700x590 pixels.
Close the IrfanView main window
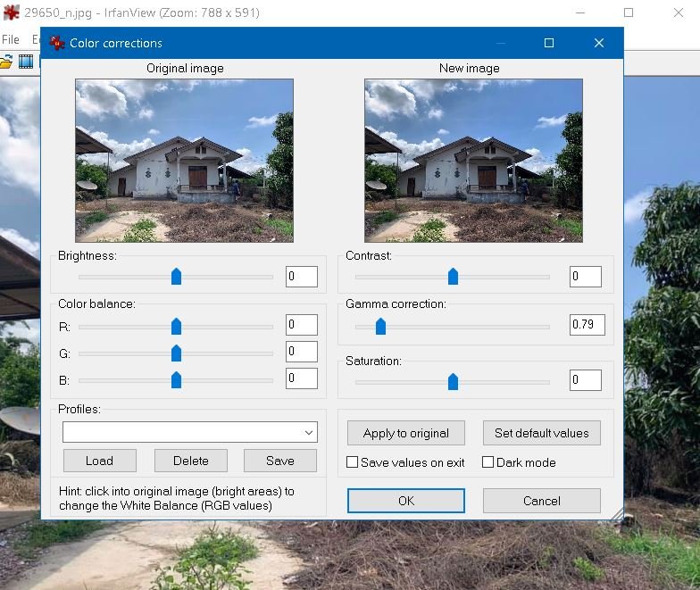pos(679,12)
